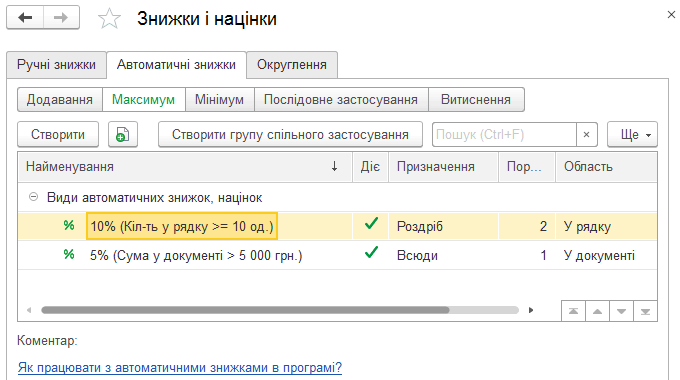The image size is (680, 380).
Task: Select 5% (Сума у документі > 5 000 грн.)
Action: 196,256
